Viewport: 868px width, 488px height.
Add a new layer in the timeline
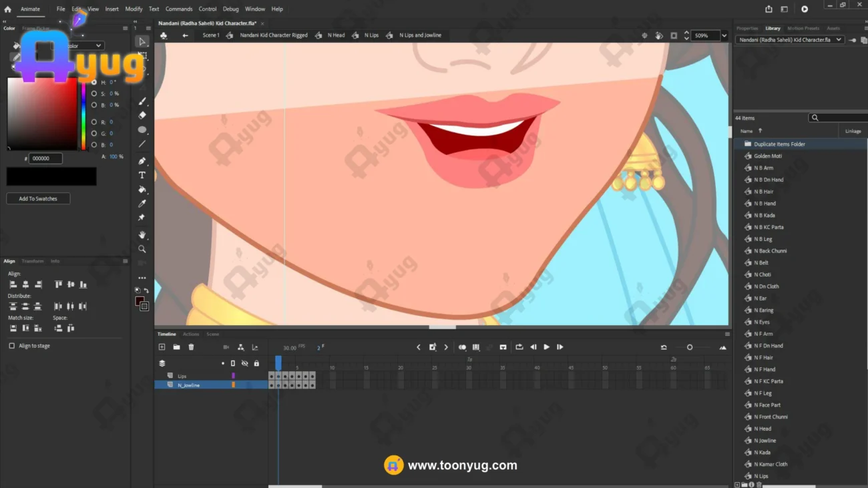pyautogui.click(x=162, y=347)
